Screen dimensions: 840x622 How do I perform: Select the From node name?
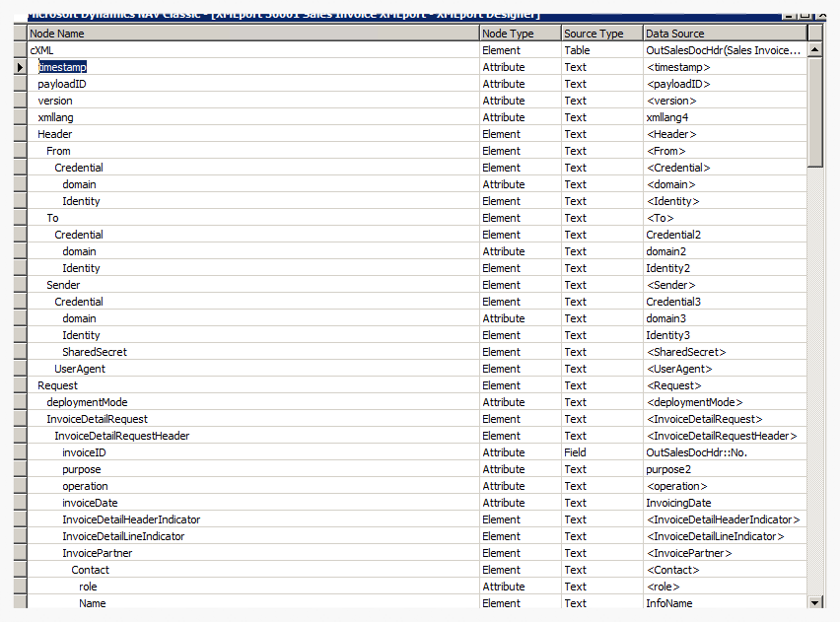coord(58,151)
